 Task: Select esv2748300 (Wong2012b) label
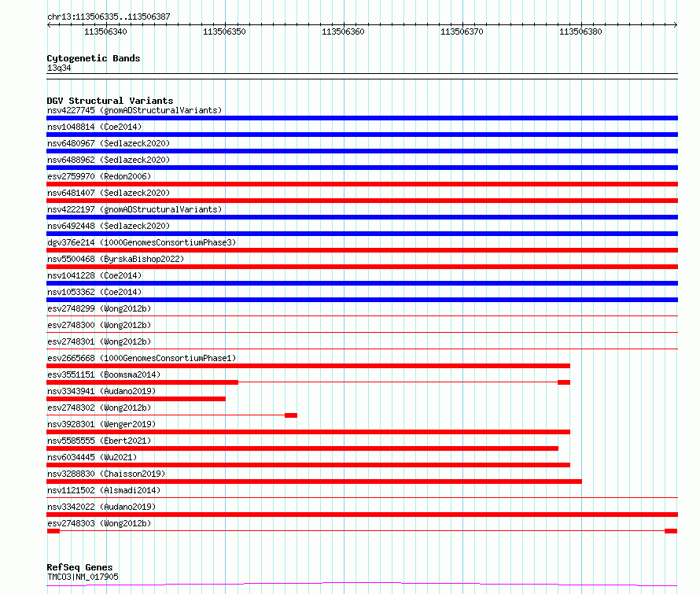(x=99, y=325)
